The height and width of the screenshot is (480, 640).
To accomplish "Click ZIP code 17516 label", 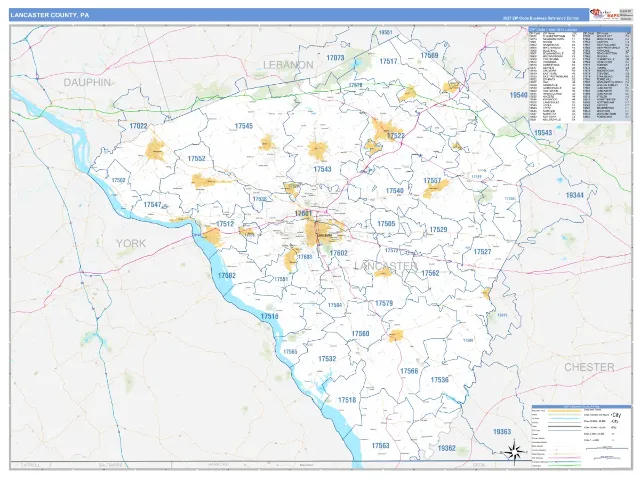I will (269, 316).
